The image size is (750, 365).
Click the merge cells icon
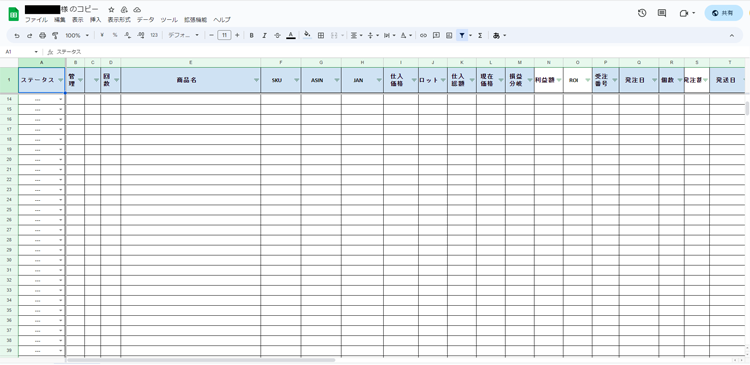pos(334,35)
